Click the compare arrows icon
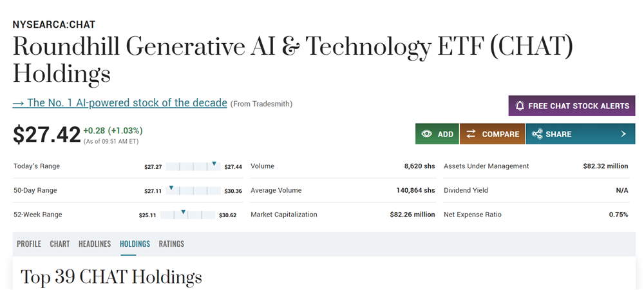This screenshot has height=290, width=644. [471, 134]
